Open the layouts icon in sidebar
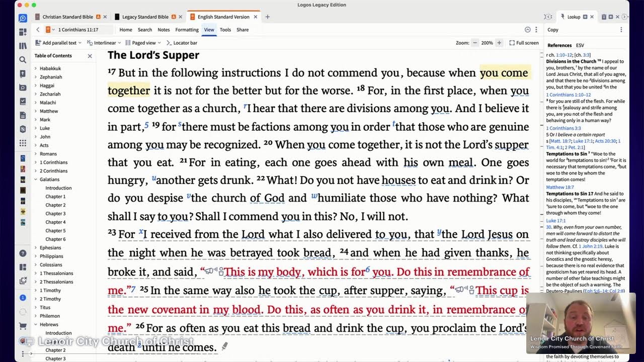Image resolution: width=644 pixels, height=362 pixels. (x=23, y=267)
